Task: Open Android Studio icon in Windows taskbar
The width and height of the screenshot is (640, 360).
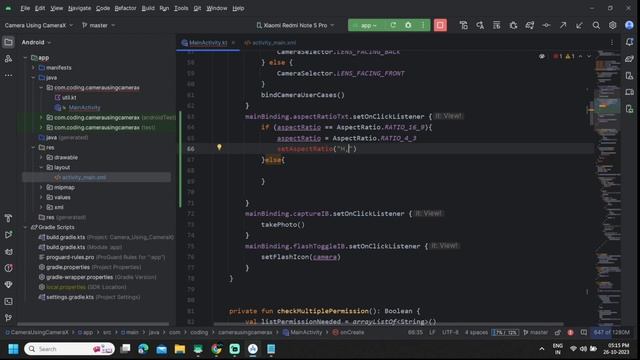Action: click(253, 349)
